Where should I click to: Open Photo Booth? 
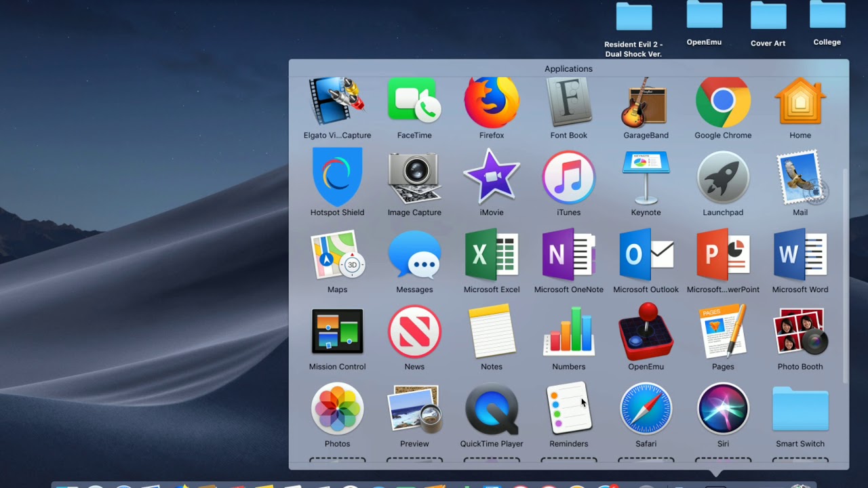[x=800, y=331]
